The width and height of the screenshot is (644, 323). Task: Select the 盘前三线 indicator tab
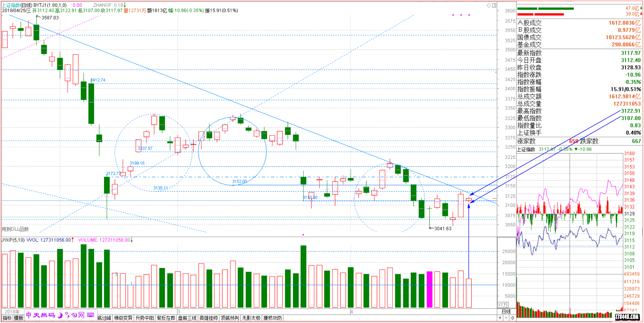(x=187, y=318)
